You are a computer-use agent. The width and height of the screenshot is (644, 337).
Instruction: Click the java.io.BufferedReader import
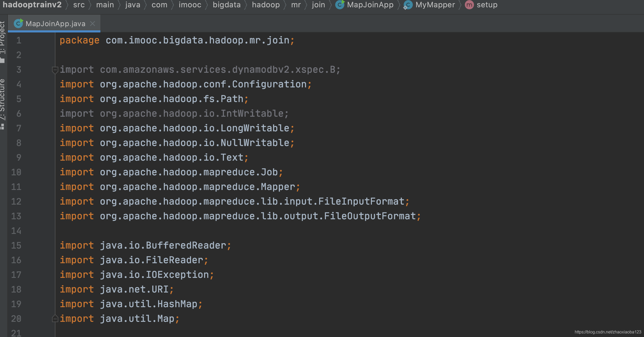[x=145, y=245]
